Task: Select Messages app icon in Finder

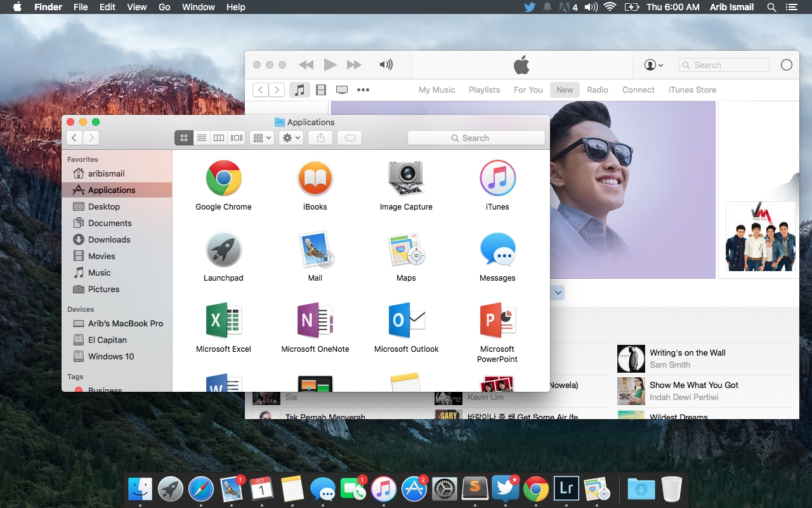Action: [x=497, y=250]
